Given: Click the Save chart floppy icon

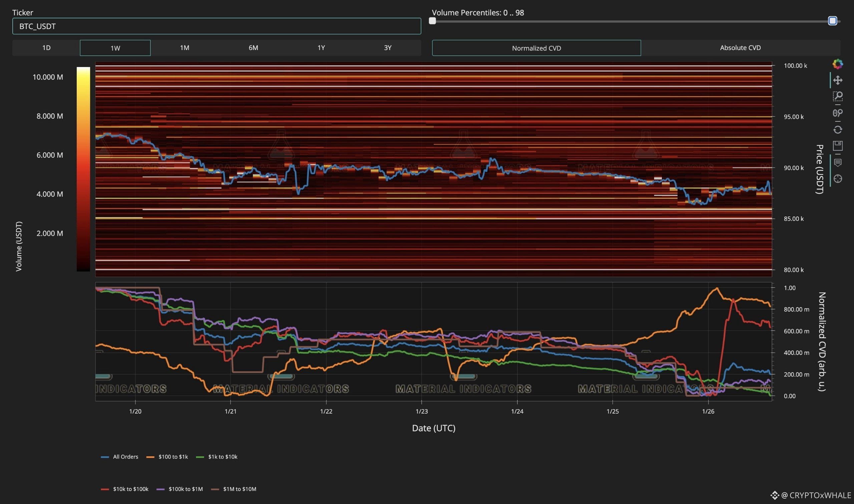Looking at the screenshot, I should (x=837, y=146).
